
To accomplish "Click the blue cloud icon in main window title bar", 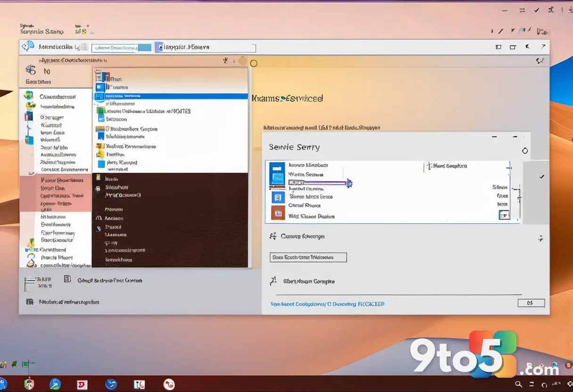I will pos(28,46).
